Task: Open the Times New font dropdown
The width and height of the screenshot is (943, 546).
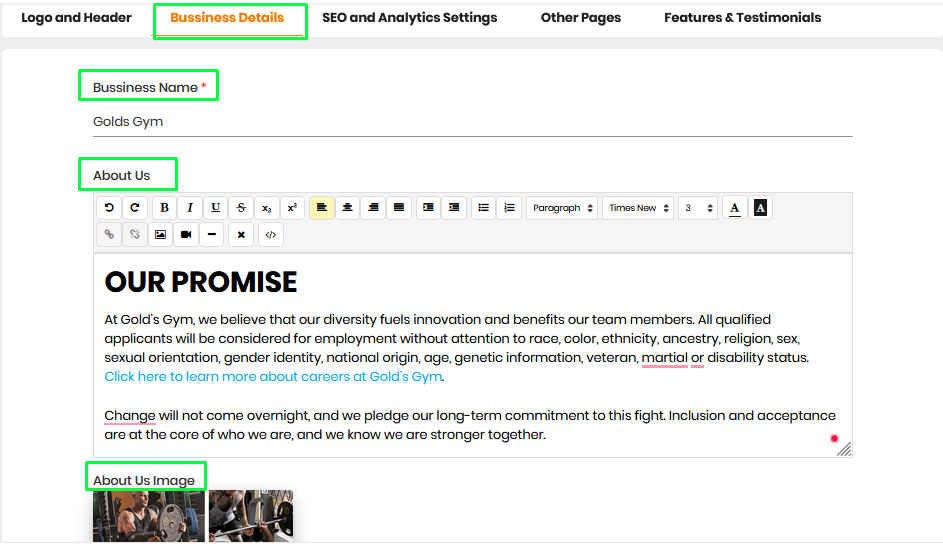Action: [x=638, y=208]
